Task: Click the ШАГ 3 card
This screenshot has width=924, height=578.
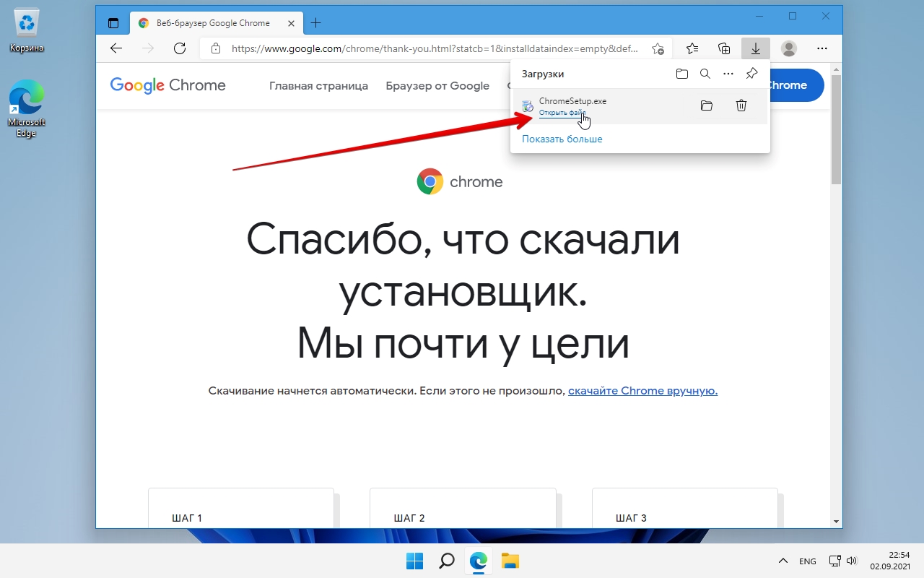Action: coord(684,509)
